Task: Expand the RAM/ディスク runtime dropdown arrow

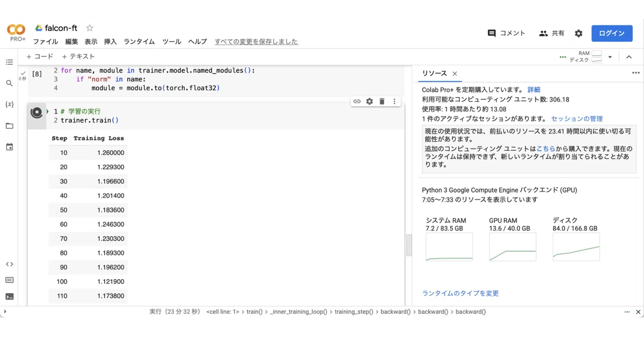Action: [x=610, y=57]
